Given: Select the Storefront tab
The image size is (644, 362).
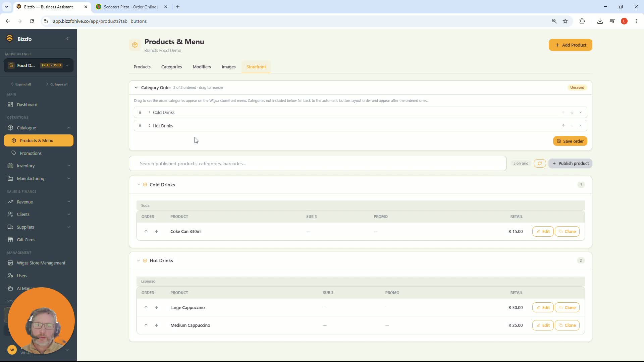Looking at the screenshot, I should [x=256, y=67].
